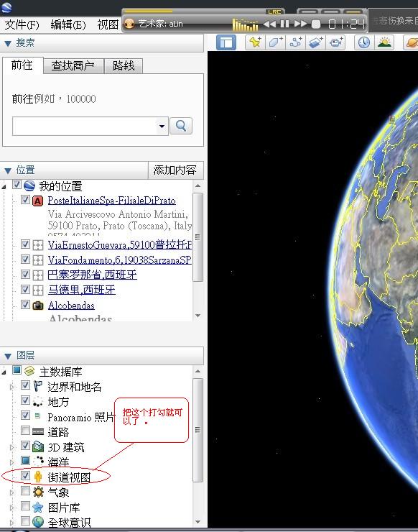Open the 文件(F) menu

pos(22,24)
